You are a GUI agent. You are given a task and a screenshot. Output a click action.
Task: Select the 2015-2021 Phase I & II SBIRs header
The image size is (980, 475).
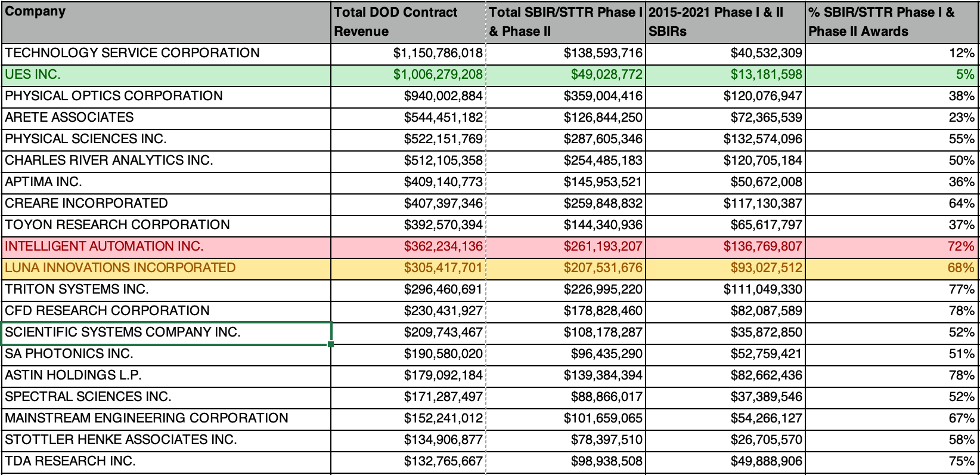pos(725,22)
